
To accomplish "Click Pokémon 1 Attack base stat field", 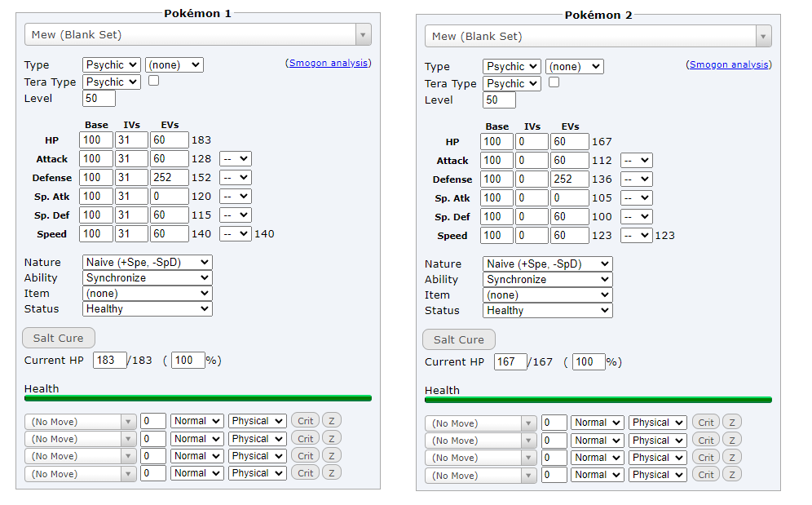I will (96, 158).
